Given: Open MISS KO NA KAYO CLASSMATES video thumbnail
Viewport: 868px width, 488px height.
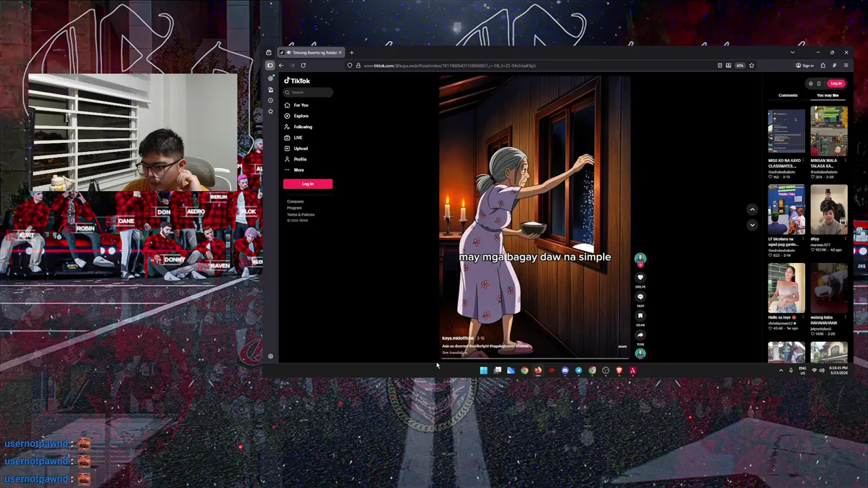Looking at the screenshot, I should [x=787, y=131].
